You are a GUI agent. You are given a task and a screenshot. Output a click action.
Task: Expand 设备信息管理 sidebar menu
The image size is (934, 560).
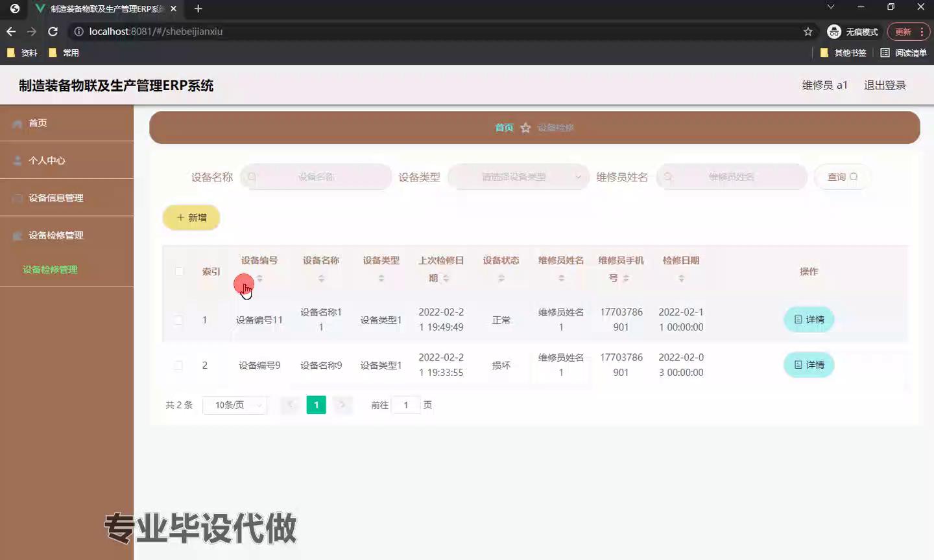tap(56, 198)
